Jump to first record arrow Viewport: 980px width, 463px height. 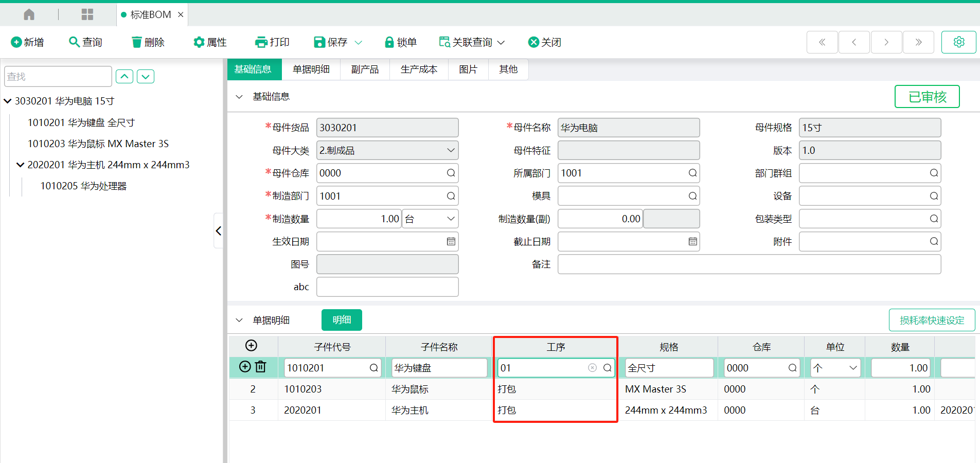(x=822, y=42)
